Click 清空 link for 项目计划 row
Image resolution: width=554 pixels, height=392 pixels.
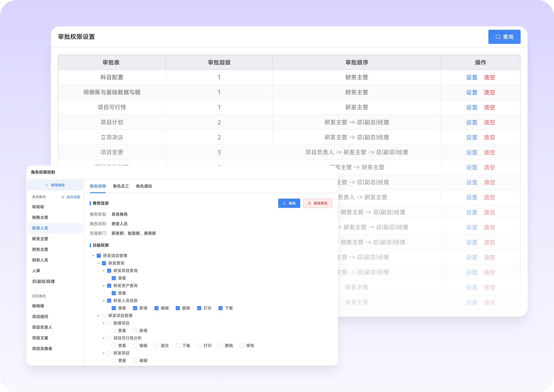tap(489, 122)
